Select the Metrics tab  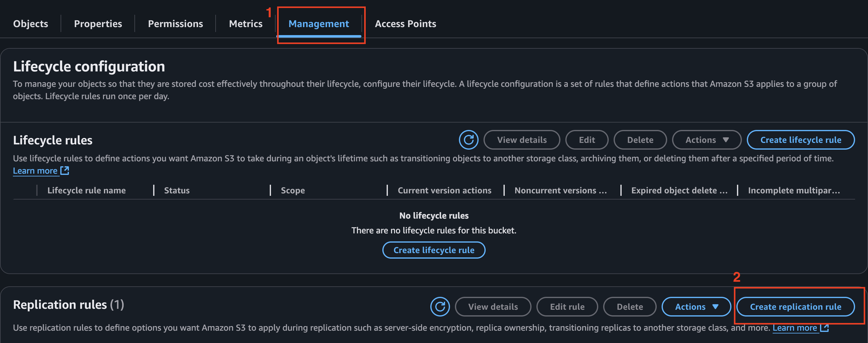pyautogui.click(x=245, y=24)
